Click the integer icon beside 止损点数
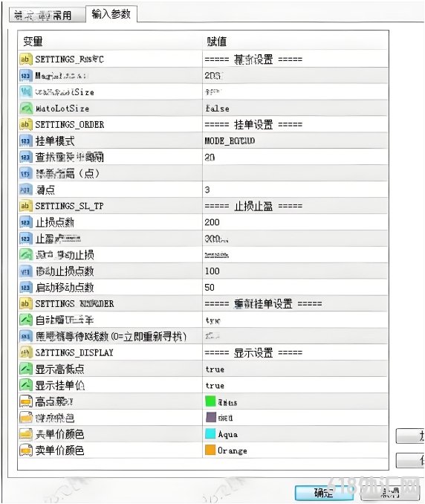 click(x=26, y=222)
